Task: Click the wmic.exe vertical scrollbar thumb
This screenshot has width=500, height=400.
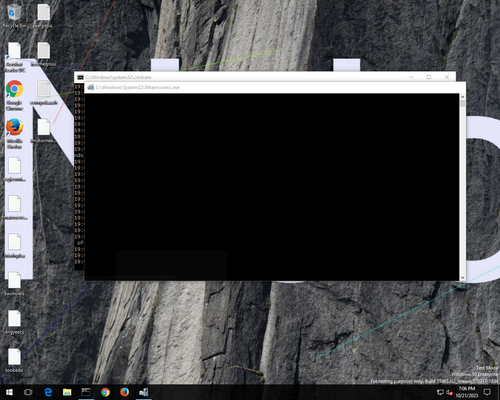Action: 462,103
